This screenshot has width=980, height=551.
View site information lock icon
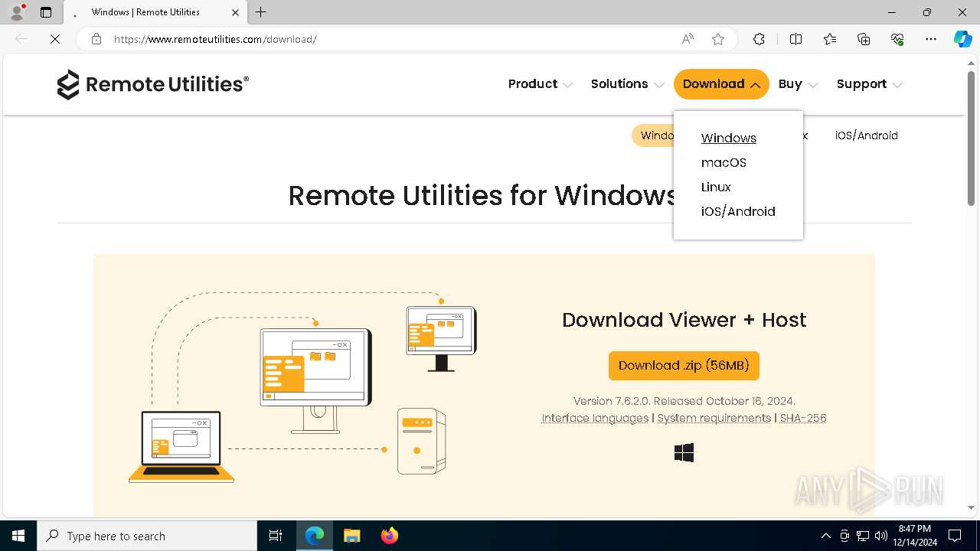96,39
